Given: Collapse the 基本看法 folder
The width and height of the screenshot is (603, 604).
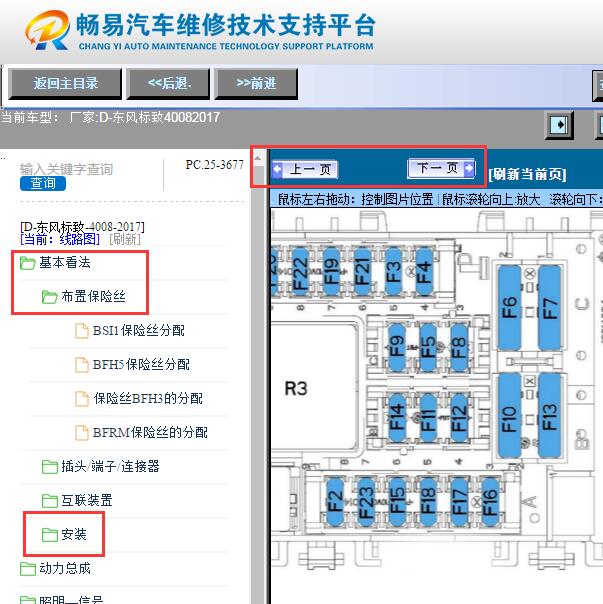Looking at the screenshot, I should [x=65, y=263].
